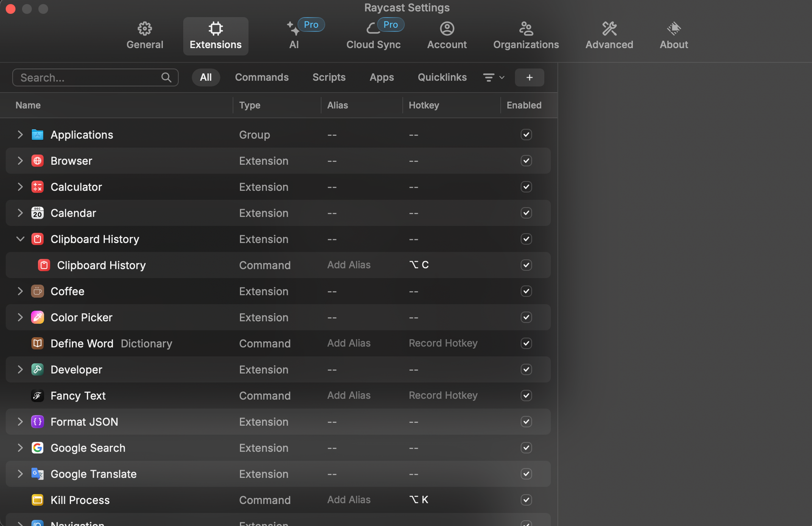Toggle Color Picker enabled checkbox
Screen dimensions: 812x526
[526, 317]
